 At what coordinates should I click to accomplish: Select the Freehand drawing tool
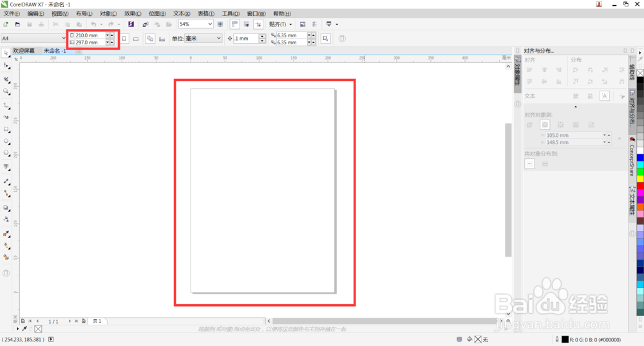[6, 105]
